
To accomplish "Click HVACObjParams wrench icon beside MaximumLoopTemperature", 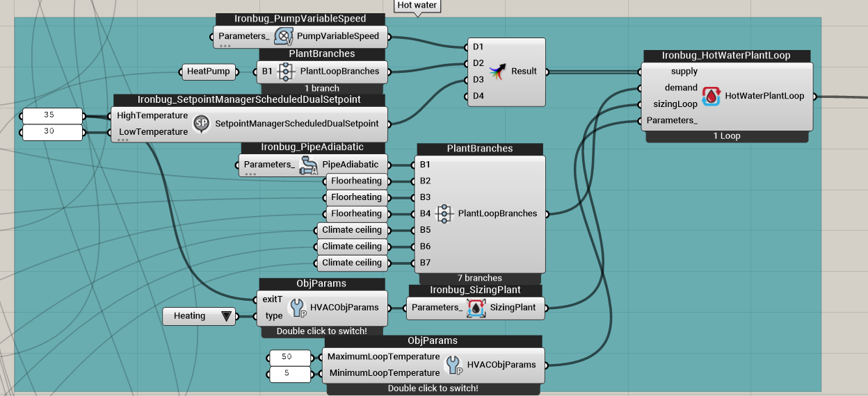I will point(453,365).
